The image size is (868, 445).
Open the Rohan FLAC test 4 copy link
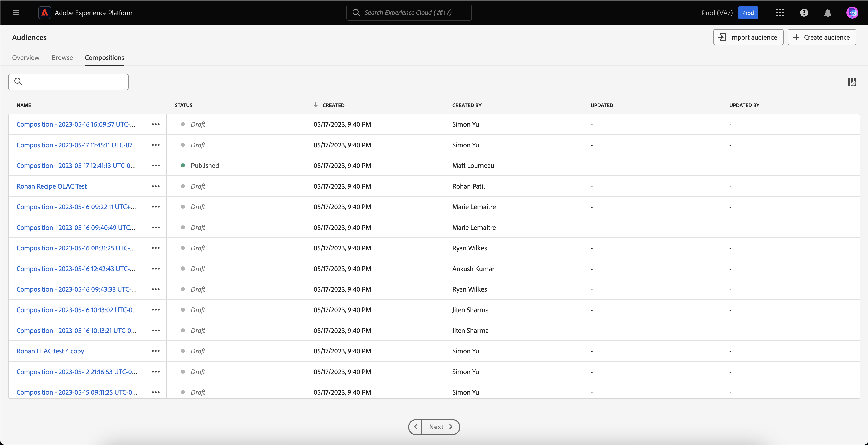tap(50, 351)
